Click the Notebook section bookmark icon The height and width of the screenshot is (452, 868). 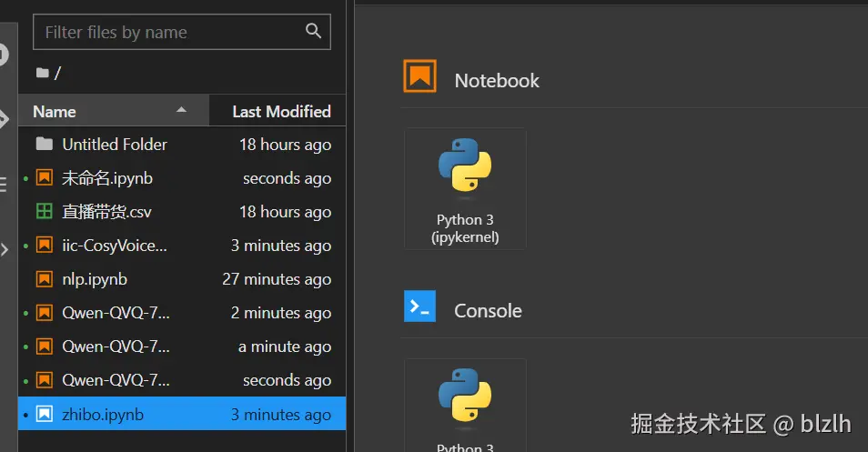419,77
